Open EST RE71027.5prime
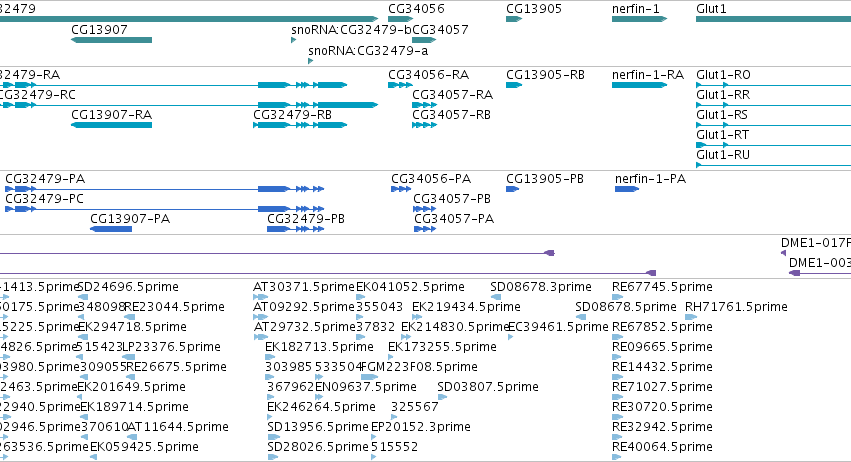The height and width of the screenshot is (462, 851). (x=662, y=387)
